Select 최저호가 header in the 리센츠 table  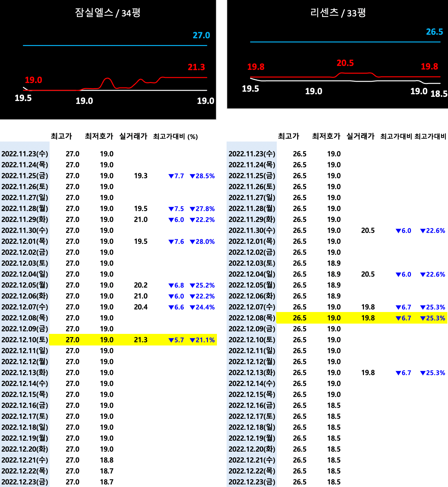pyautogui.click(x=326, y=136)
